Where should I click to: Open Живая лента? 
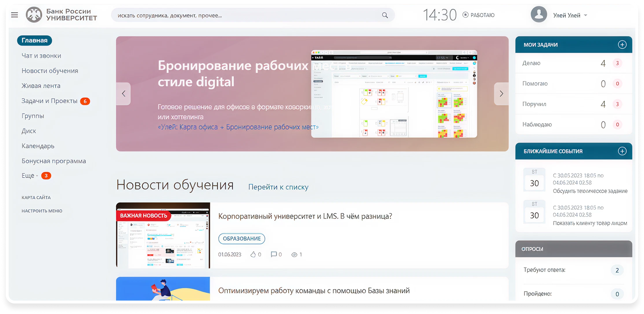[x=41, y=86]
